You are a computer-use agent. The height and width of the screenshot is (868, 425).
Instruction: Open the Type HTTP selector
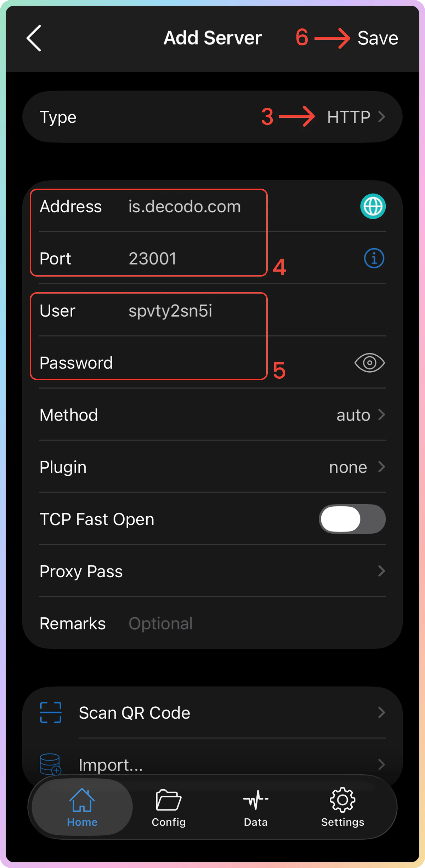[212, 117]
